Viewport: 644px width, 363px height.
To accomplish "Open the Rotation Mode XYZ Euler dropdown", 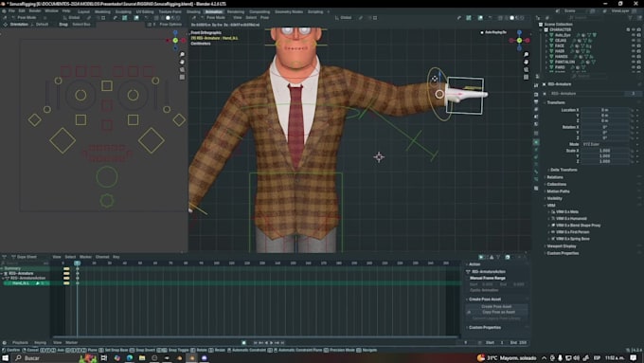I will click(x=604, y=144).
